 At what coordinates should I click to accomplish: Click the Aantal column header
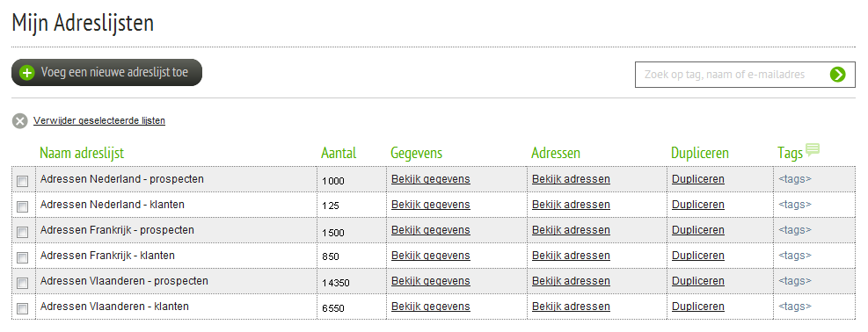click(339, 153)
